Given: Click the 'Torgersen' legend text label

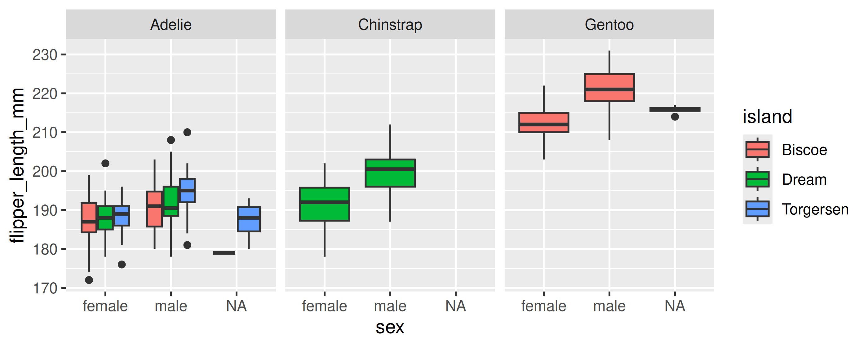Looking at the screenshot, I should click(x=815, y=209).
